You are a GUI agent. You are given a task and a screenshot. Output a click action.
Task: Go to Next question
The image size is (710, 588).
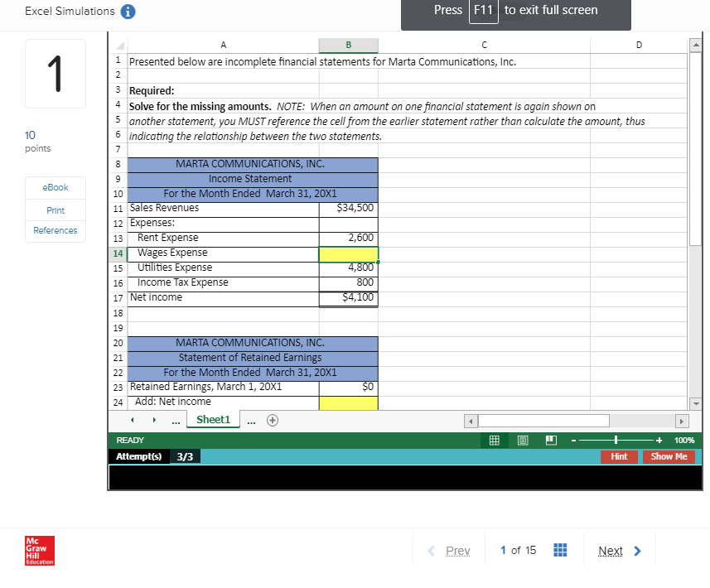611,551
